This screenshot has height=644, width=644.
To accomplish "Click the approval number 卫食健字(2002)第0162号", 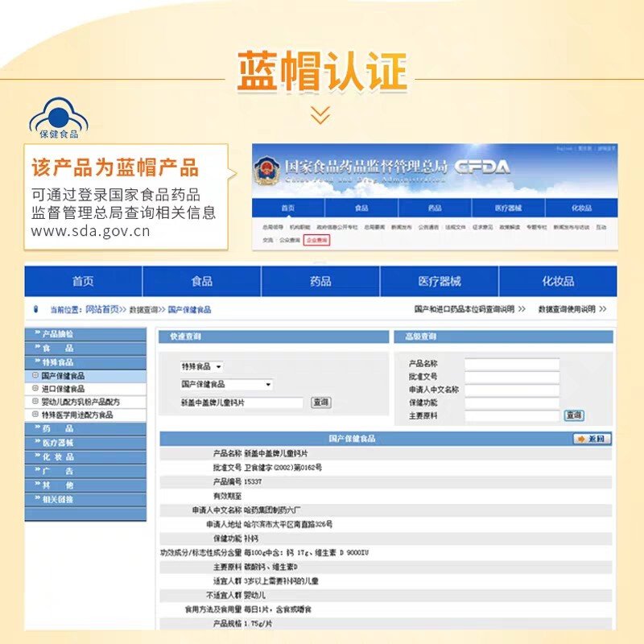I will (x=283, y=468).
